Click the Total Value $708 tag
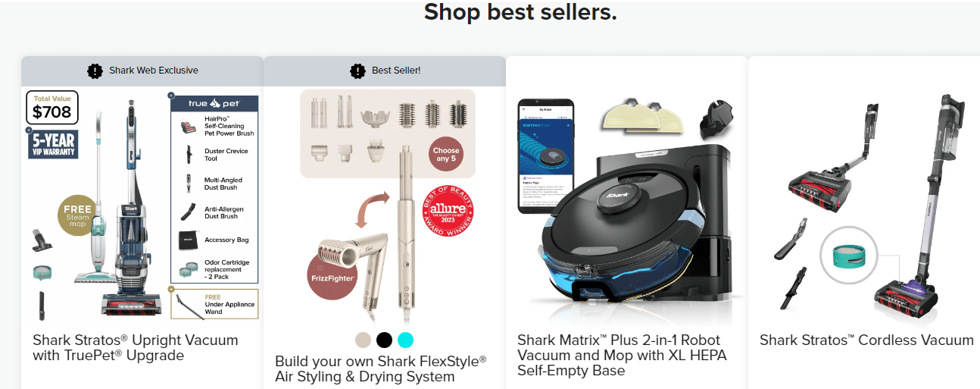The width and height of the screenshot is (980, 389). 52,108
